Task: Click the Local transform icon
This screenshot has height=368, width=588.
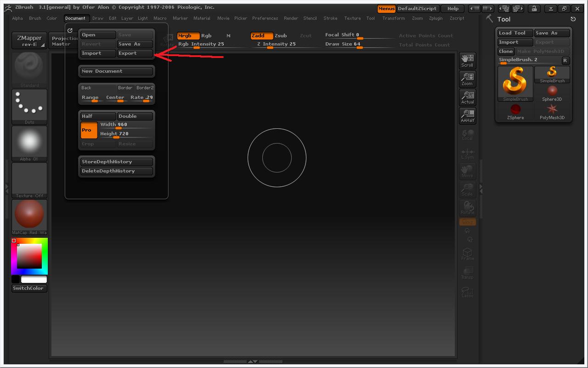Action: tap(467, 134)
